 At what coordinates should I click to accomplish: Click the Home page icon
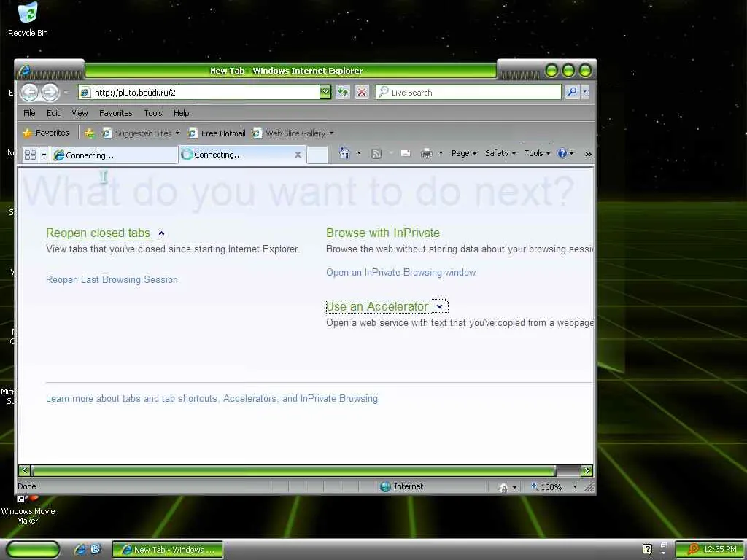[345, 153]
